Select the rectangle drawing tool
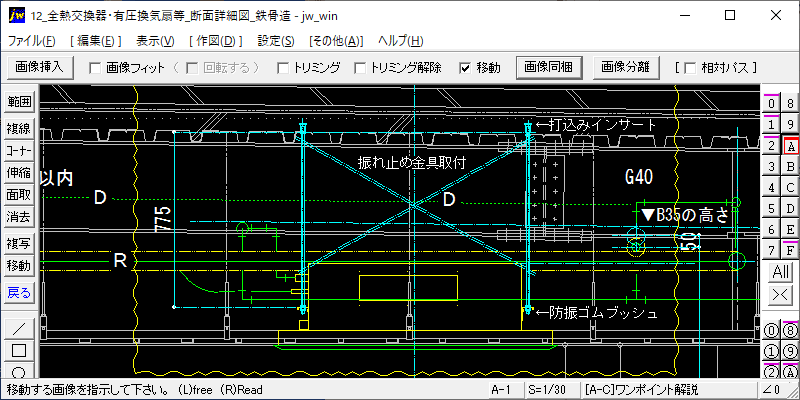The image size is (800, 400). pos(19,350)
